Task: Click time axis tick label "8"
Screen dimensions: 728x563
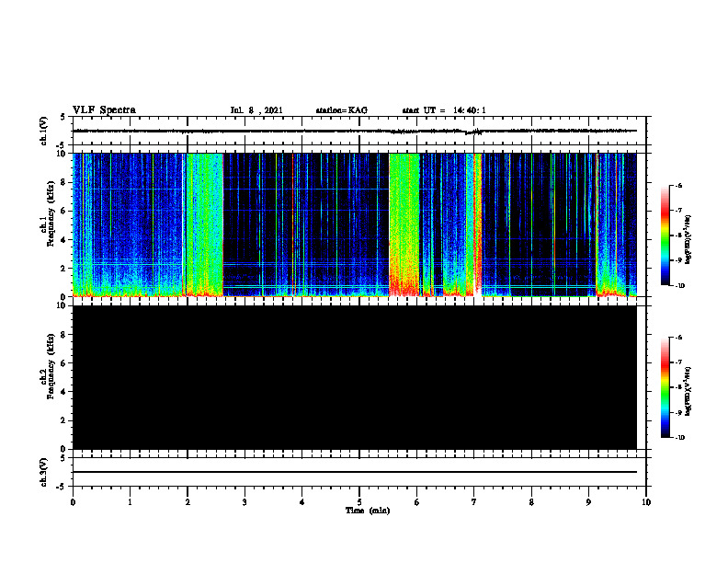Action: tap(531, 502)
